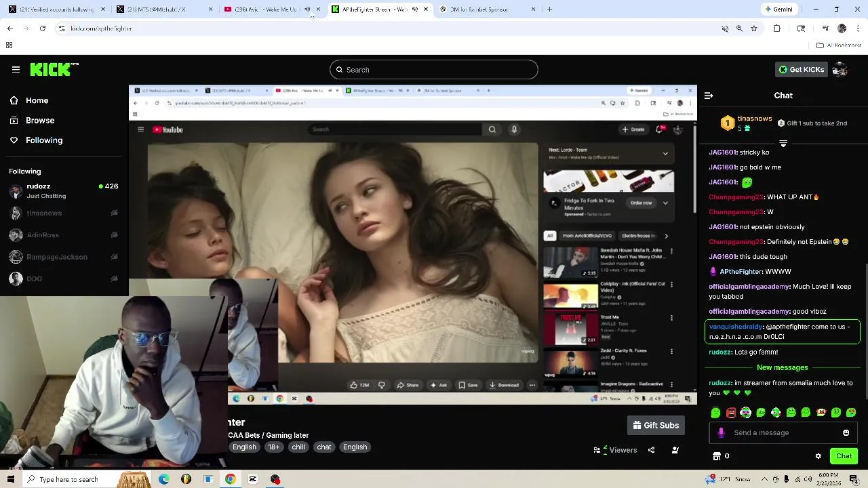Click the Get KICKs button
Image resolution: width=868 pixels, height=488 pixels.
(802, 69)
